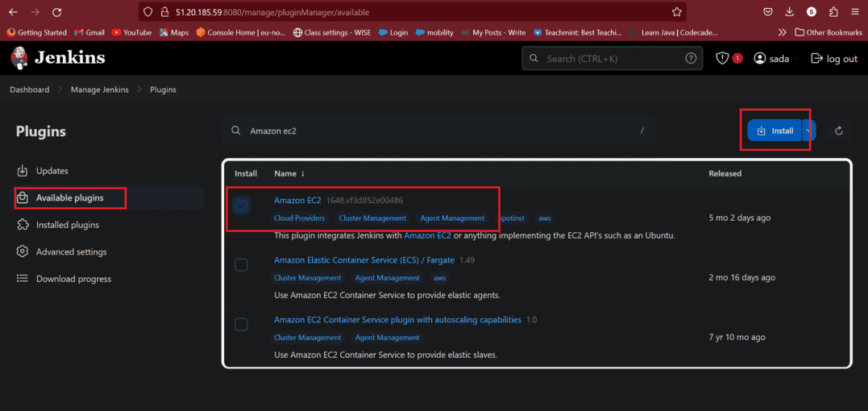Open the YouTube bookmark
This screenshot has height=411, width=868.
click(x=131, y=32)
